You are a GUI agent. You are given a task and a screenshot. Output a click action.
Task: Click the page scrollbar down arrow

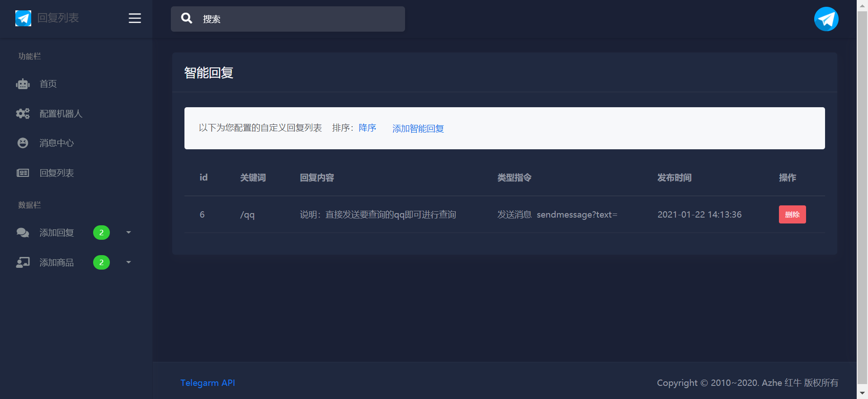pyautogui.click(x=862, y=393)
